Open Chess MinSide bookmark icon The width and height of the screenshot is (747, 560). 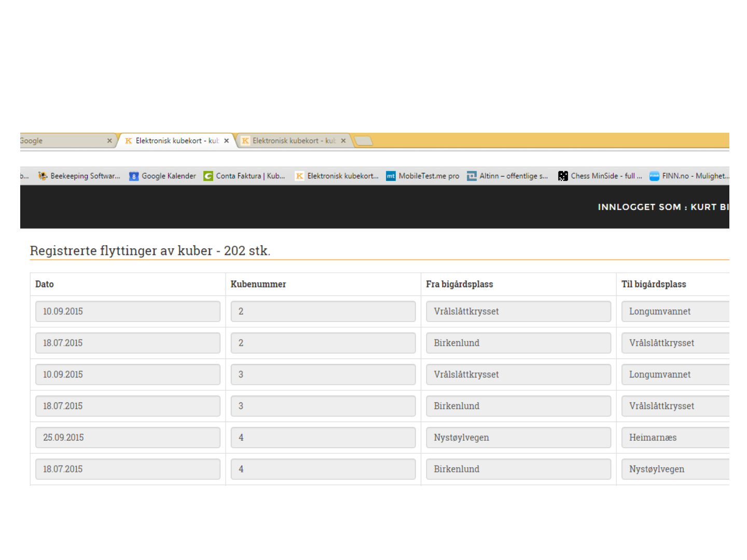point(563,176)
